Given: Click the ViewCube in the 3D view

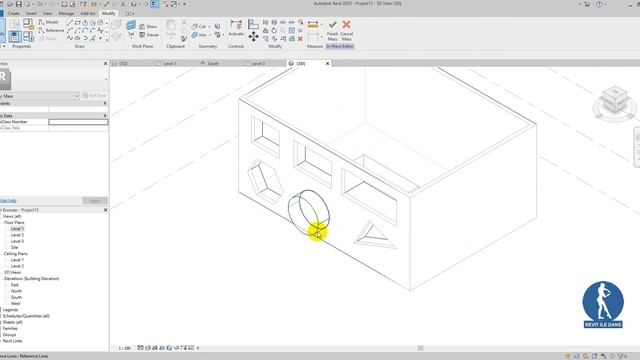Looking at the screenshot, I should click(615, 100).
